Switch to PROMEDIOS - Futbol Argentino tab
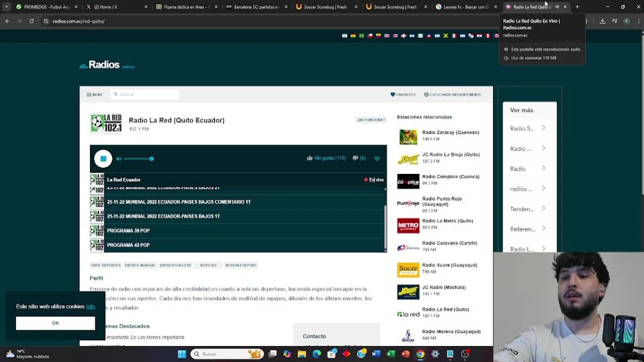The image size is (644, 362). (46, 7)
